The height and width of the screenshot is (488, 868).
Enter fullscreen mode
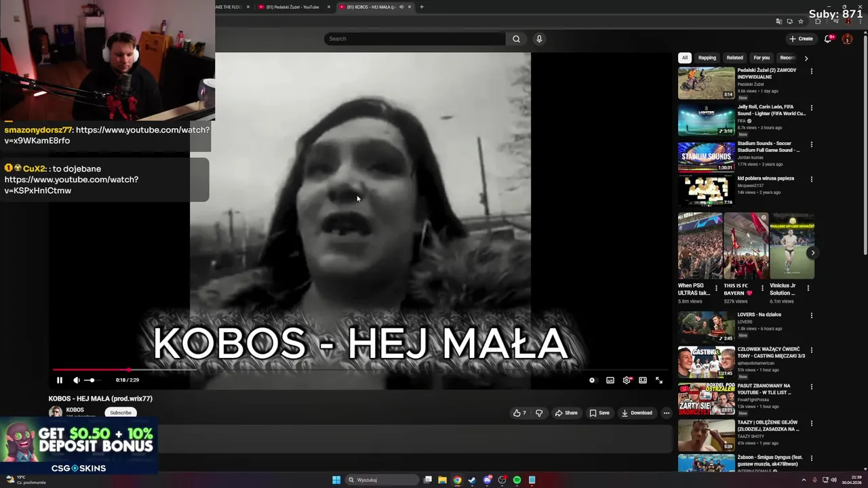pyautogui.click(x=659, y=380)
